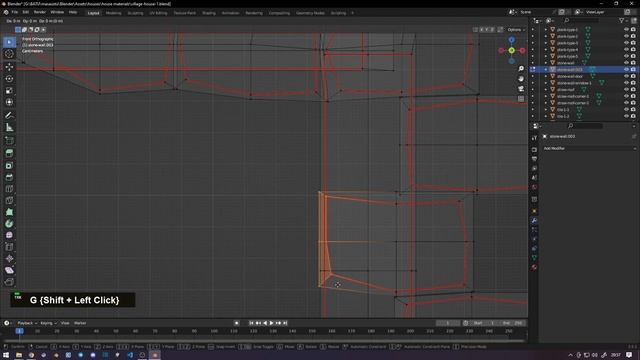Viewport: 640px width, 360px height.
Task: Select the Select Box tool
Action: click(x=9, y=42)
